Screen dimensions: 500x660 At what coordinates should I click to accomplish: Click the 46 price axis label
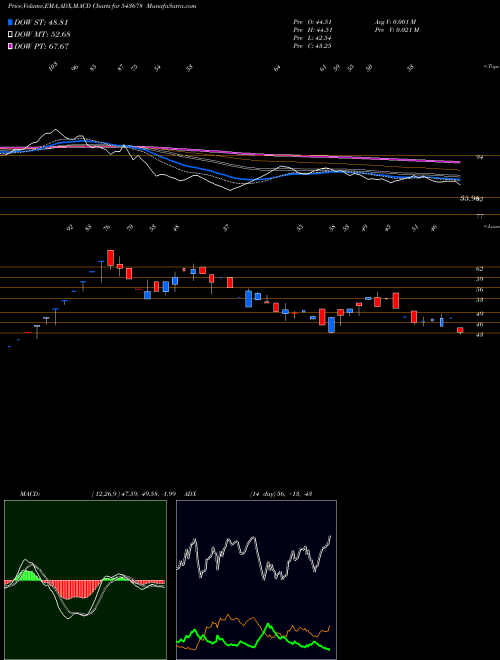[480, 325]
